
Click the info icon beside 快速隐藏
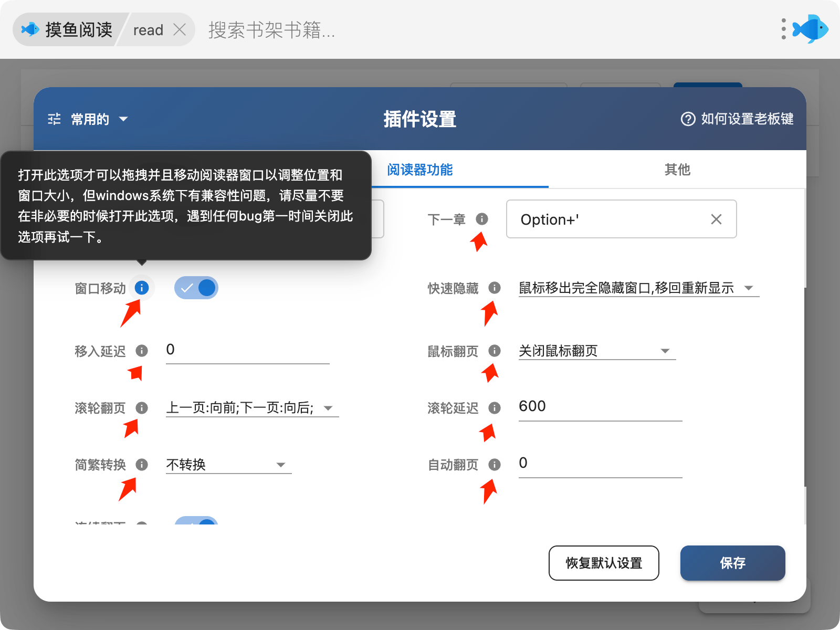tap(495, 288)
